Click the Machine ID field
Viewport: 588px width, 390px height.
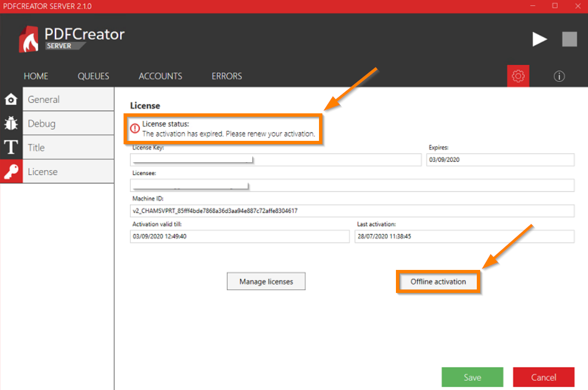[x=352, y=210]
